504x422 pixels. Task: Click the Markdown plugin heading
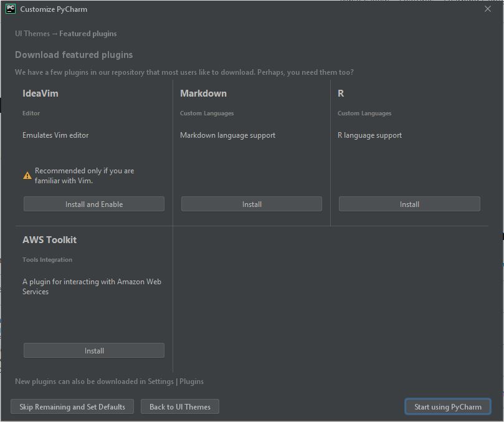[x=203, y=94]
